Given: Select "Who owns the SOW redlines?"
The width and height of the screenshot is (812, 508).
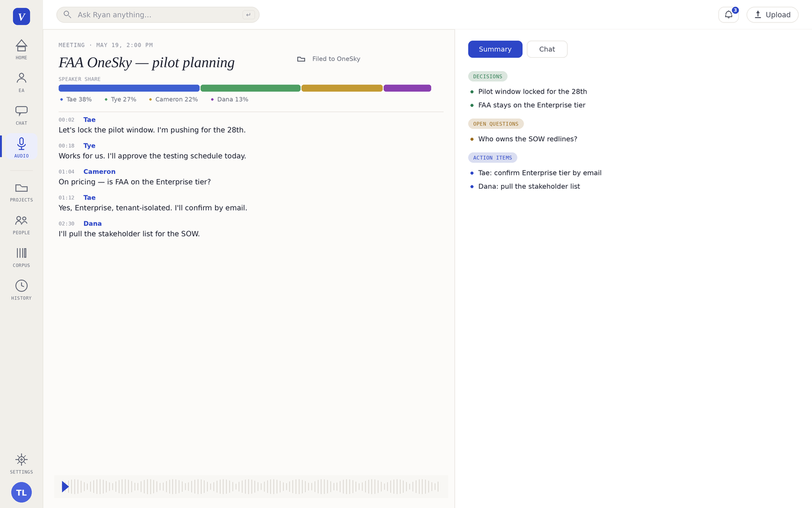Looking at the screenshot, I should 528,139.
